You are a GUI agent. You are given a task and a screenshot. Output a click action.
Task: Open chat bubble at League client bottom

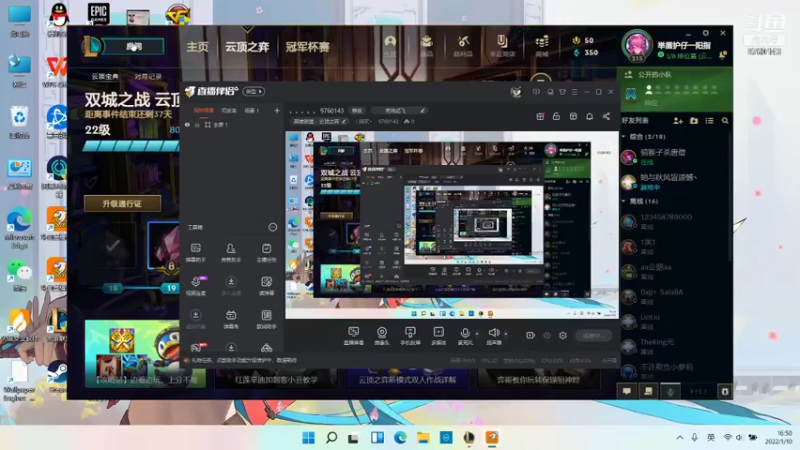coord(627,391)
